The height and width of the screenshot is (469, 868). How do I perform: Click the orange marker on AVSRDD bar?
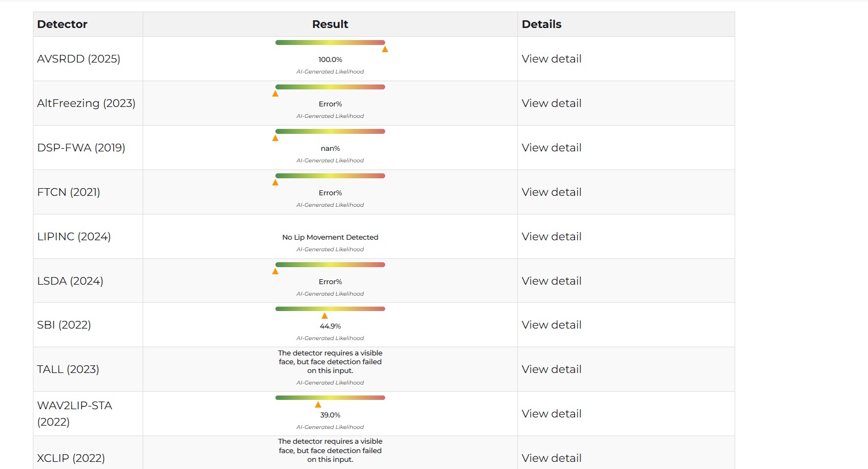click(385, 49)
